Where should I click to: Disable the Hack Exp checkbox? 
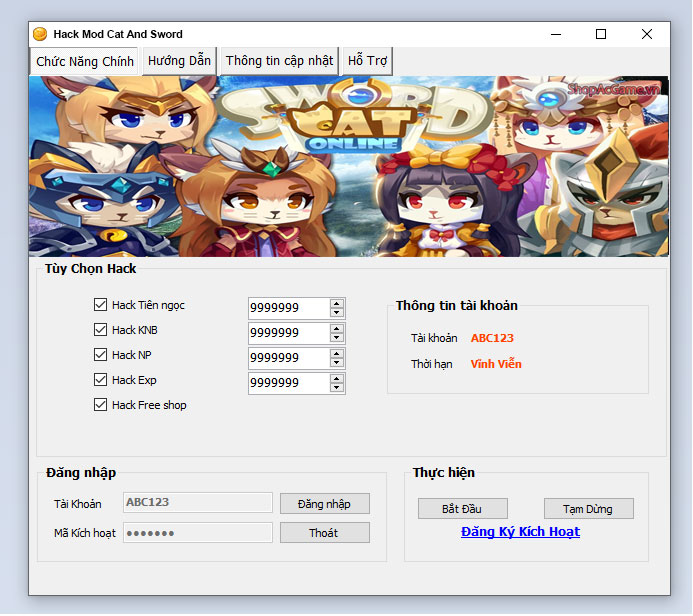(100, 380)
